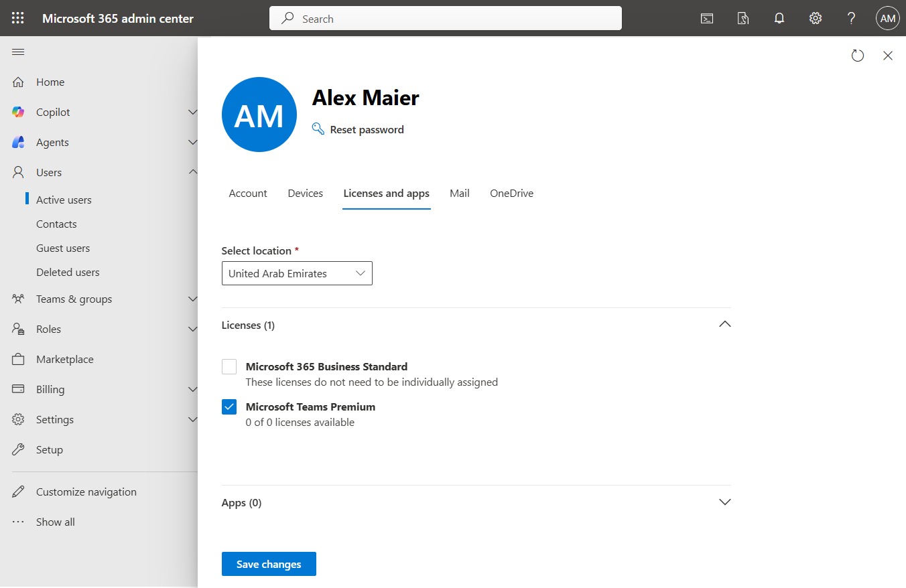Viewport: 906px width, 588px height.
Task: Open Deleted users in the sidebar
Action: click(x=68, y=272)
